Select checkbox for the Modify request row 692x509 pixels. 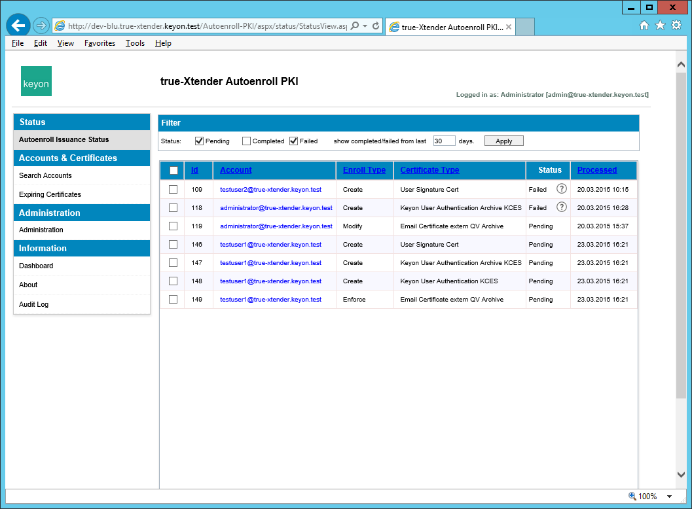[x=173, y=226]
